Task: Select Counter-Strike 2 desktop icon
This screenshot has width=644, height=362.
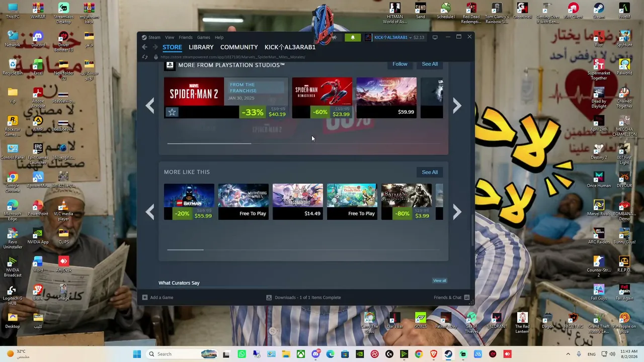Action: tap(599, 267)
